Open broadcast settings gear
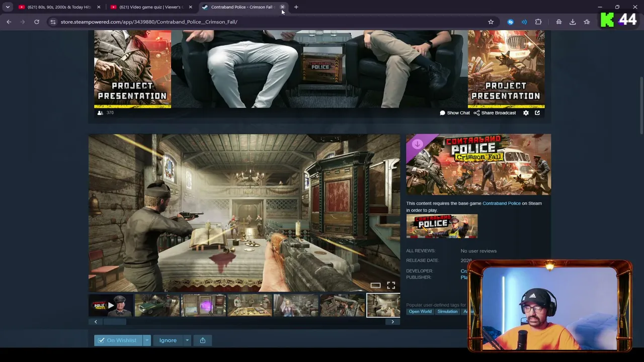Viewport: 644px width, 362px height. point(526,113)
